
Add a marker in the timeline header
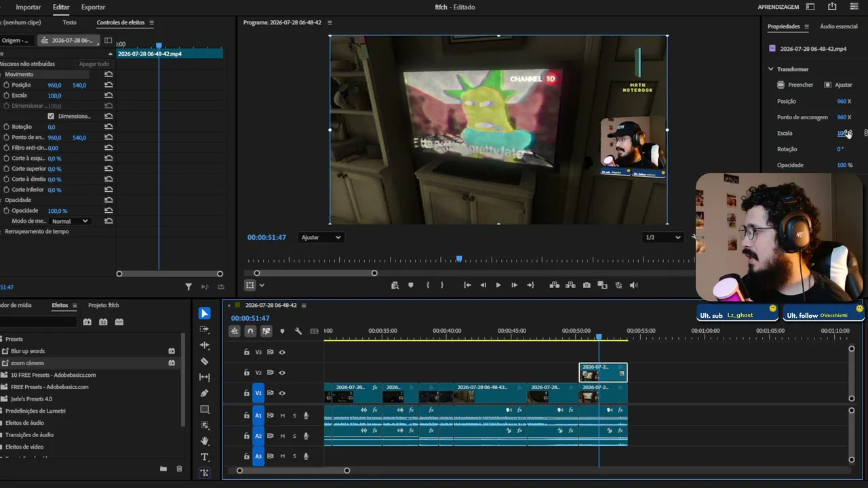282,331
